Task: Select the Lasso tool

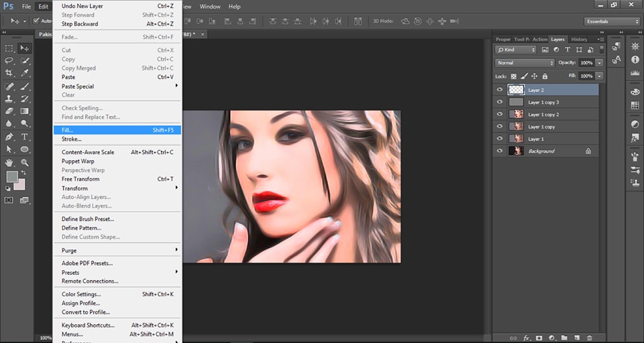Action: tap(9, 60)
